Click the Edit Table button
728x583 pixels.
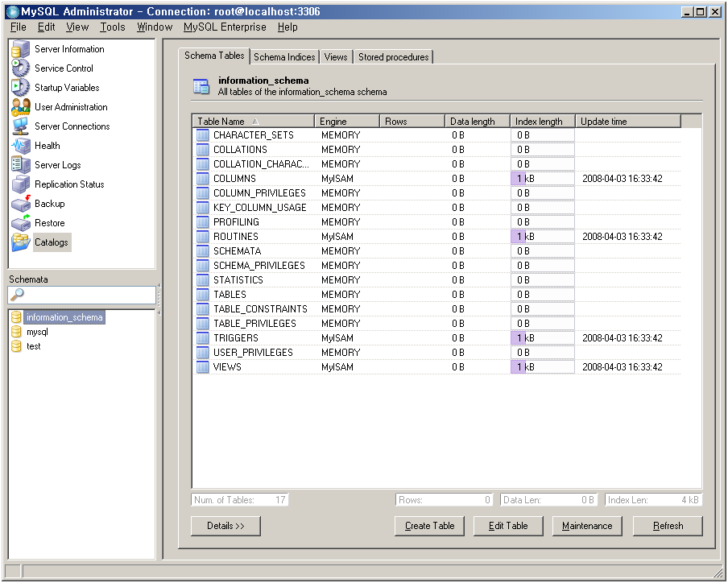pos(508,526)
